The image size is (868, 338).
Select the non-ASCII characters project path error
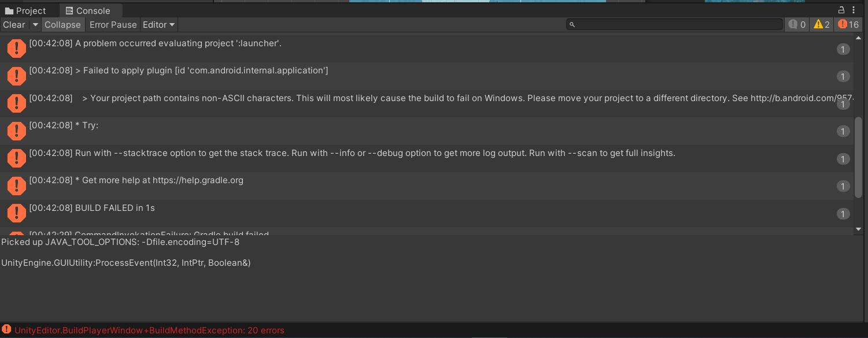click(427, 103)
